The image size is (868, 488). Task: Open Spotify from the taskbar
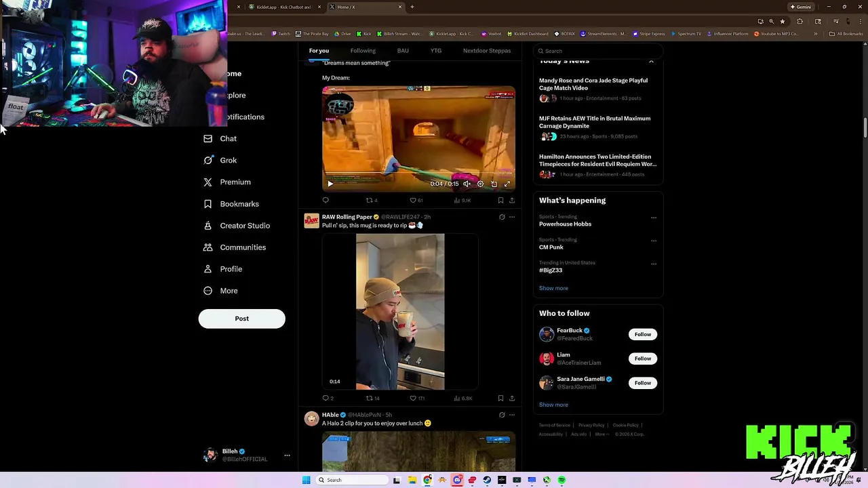561,480
